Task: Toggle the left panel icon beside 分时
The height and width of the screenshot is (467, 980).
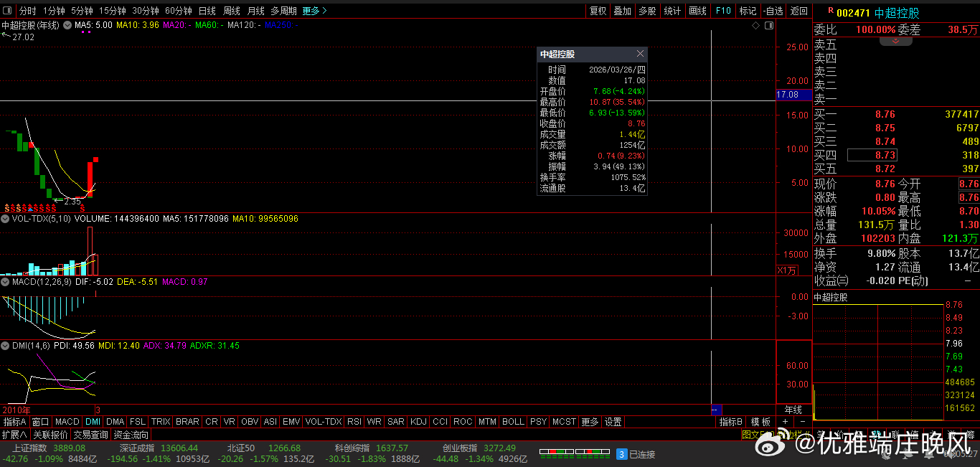Action: (x=8, y=10)
